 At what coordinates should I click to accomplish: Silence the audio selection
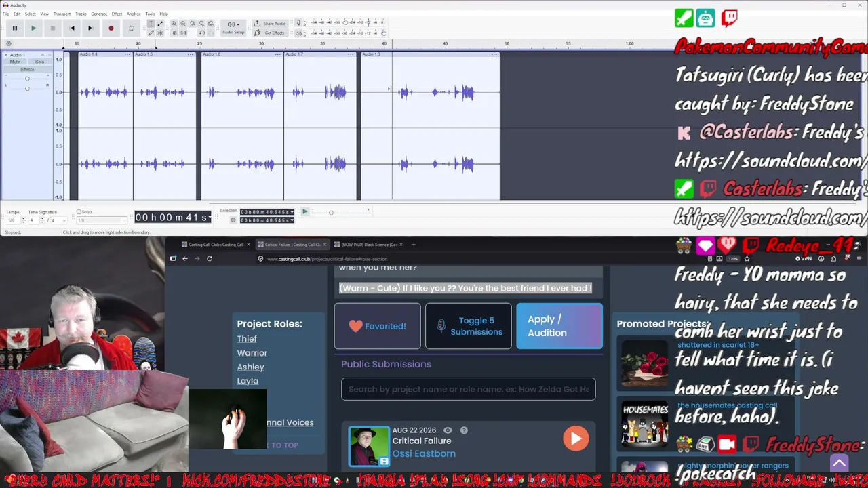click(183, 33)
